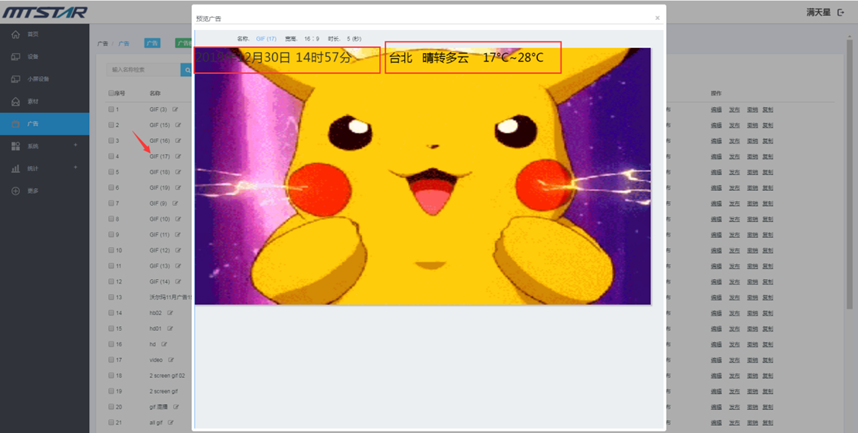Screen dimensions: 858x433
Task: Click the 更多 plus-circle icon in sidebar
Action: [16, 190]
